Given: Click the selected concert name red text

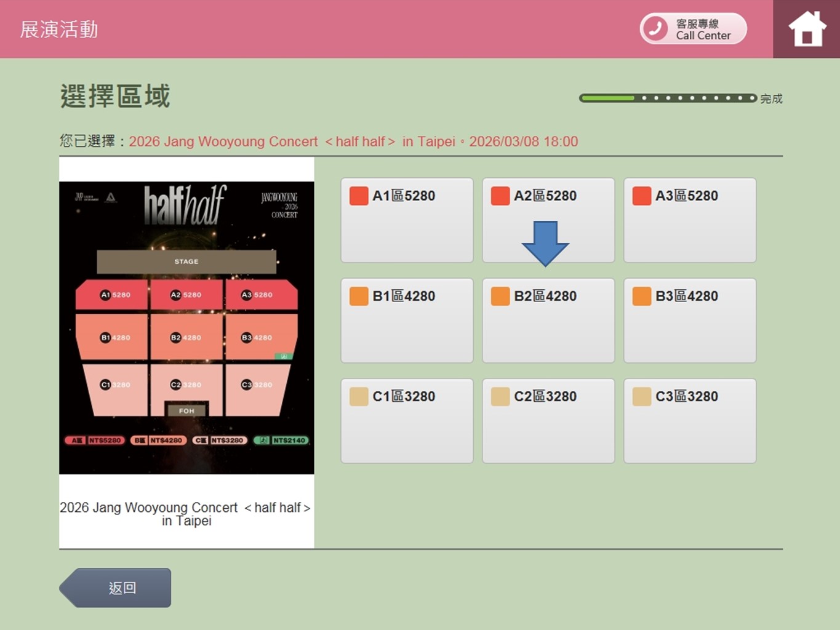Looking at the screenshot, I should click(353, 142).
